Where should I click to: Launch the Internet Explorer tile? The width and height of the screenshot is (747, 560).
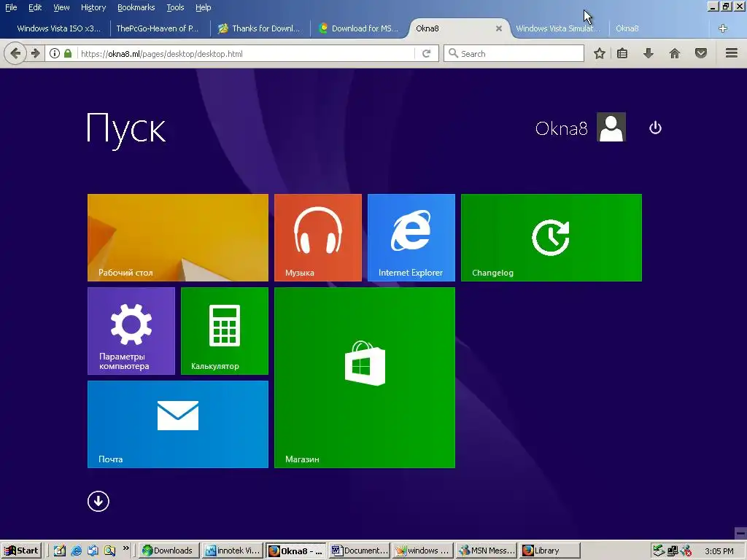[x=411, y=238]
